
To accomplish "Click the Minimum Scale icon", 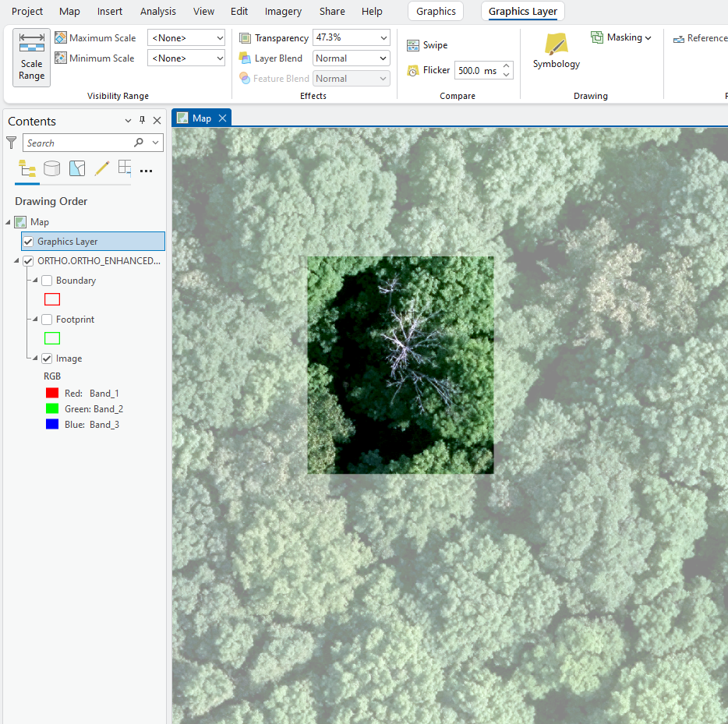I will coord(60,58).
